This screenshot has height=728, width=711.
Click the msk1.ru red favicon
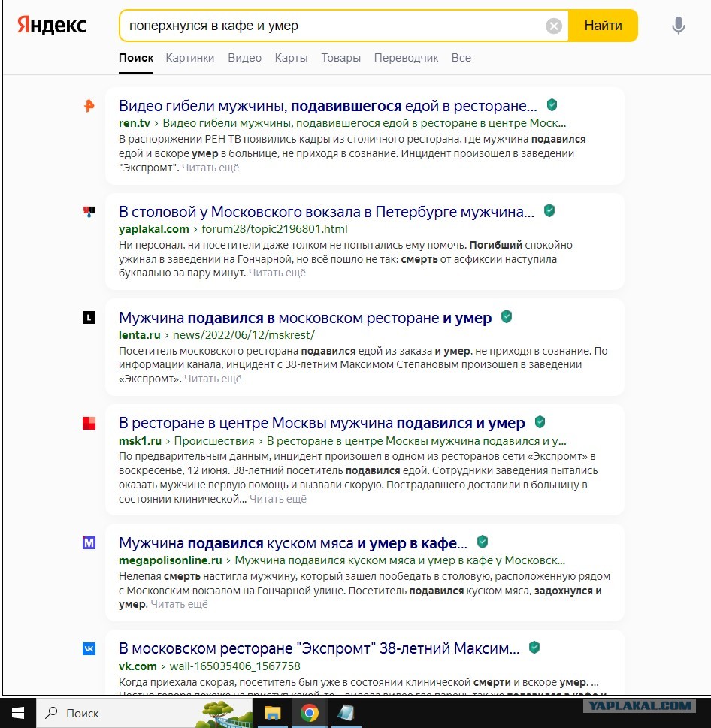(x=89, y=423)
